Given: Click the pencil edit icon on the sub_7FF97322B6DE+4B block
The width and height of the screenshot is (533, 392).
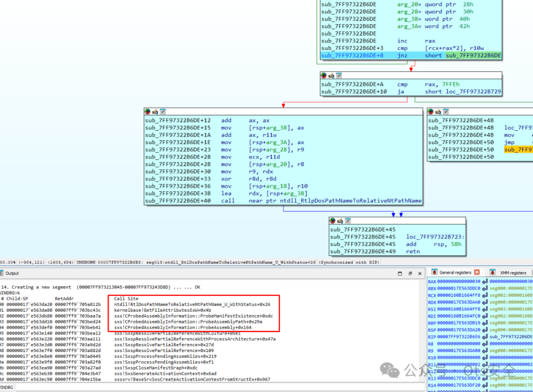Looking at the screenshot, I should click(x=439, y=111).
